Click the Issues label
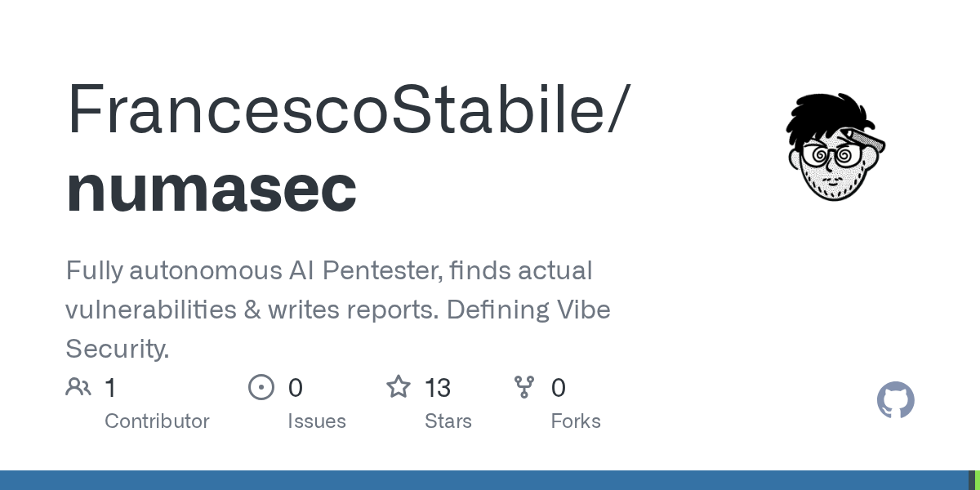980x490 pixels. [317, 421]
